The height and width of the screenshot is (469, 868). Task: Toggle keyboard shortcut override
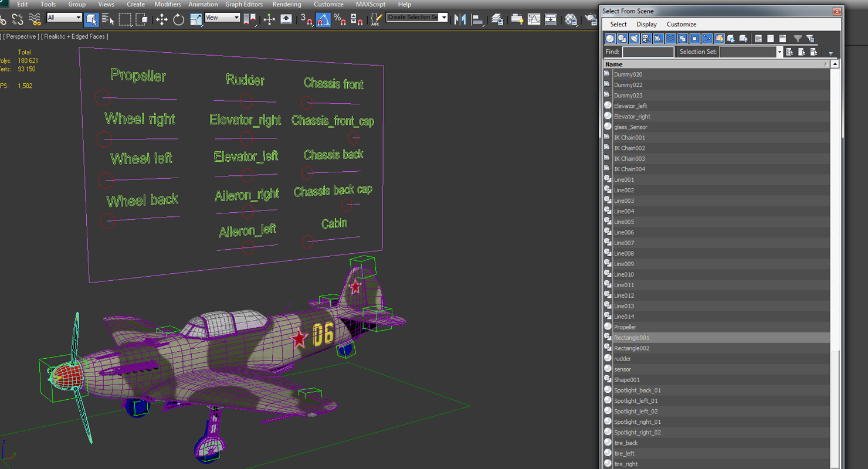click(286, 19)
